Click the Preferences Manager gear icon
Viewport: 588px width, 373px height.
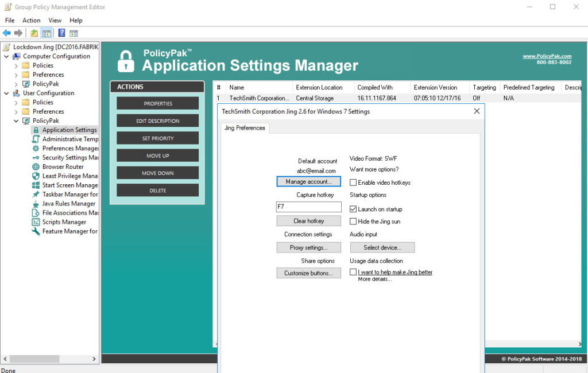[36, 149]
